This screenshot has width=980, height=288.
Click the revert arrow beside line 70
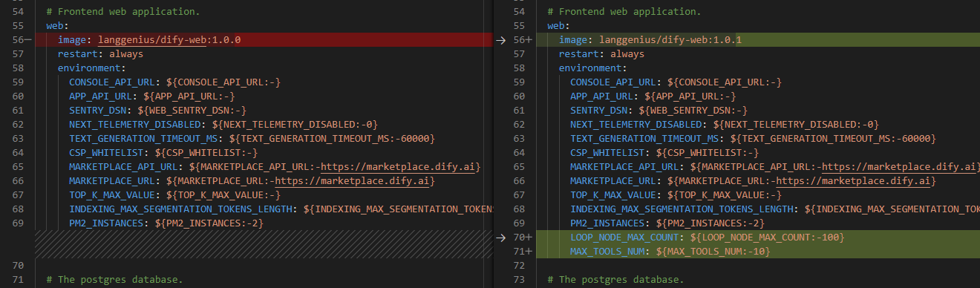coord(500,238)
